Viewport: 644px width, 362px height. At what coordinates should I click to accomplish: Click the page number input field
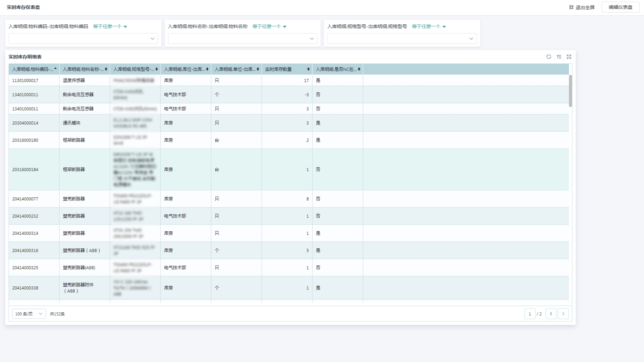(530, 314)
